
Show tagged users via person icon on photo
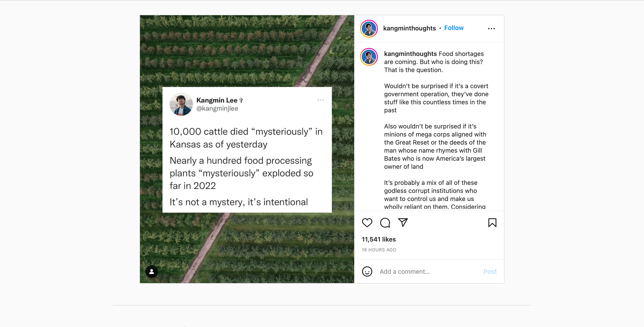click(x=152, y=271)
